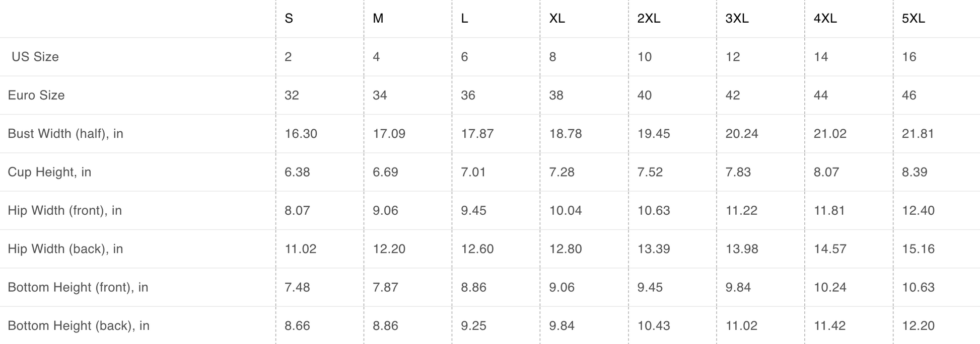
Task: Select the Bottom Height (front) row label
Action: click(78, 287)
